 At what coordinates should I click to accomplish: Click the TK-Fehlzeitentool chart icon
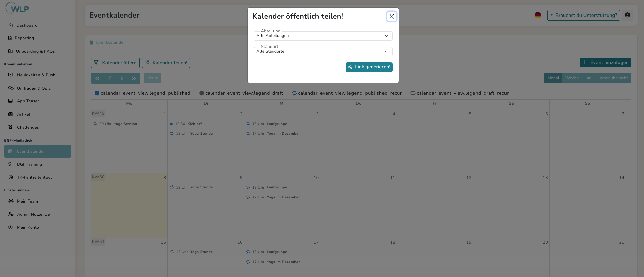(11, 177)
